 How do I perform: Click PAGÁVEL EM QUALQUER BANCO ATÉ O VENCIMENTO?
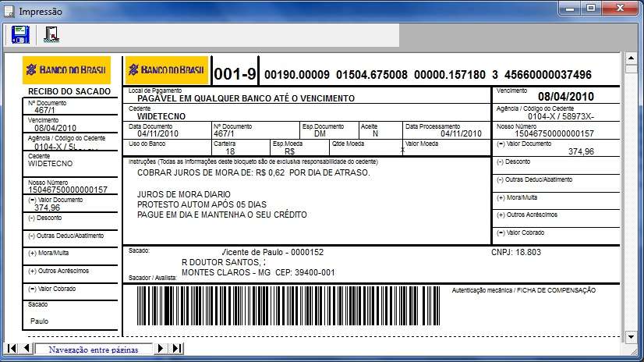[x=246, y=98]
